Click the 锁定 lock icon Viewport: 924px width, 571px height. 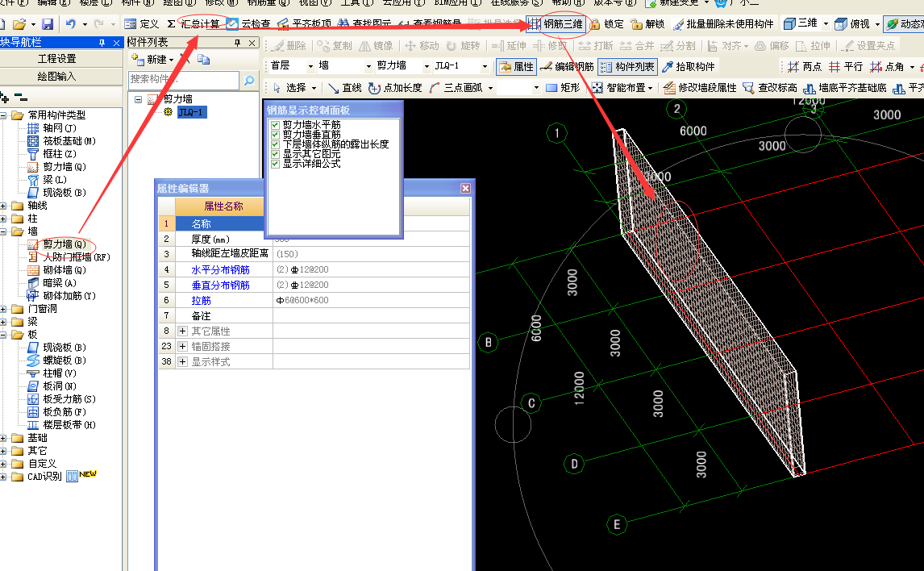click(x=606, y=24)
